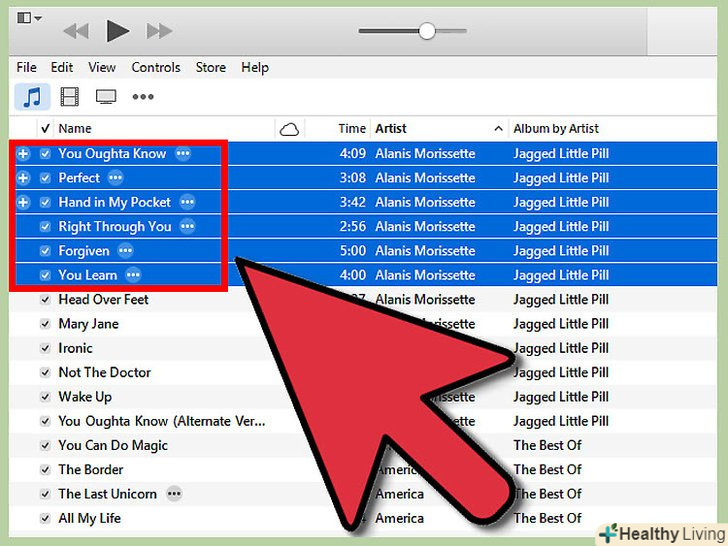The image size is (728, 546).
Task: Uncheck the Perfect track checkbox
Action: coord(45,178)
